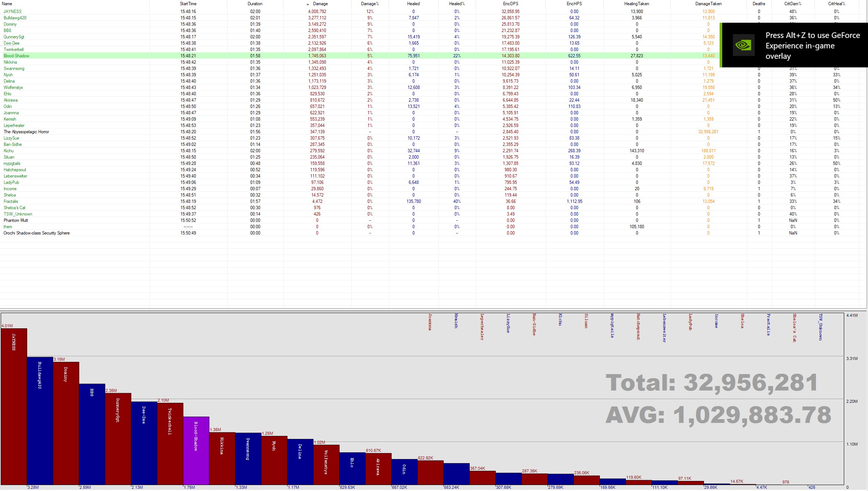Click the blue Bulldawg420 graph bar
Viewport: 868px width, 491px height.
40,421
